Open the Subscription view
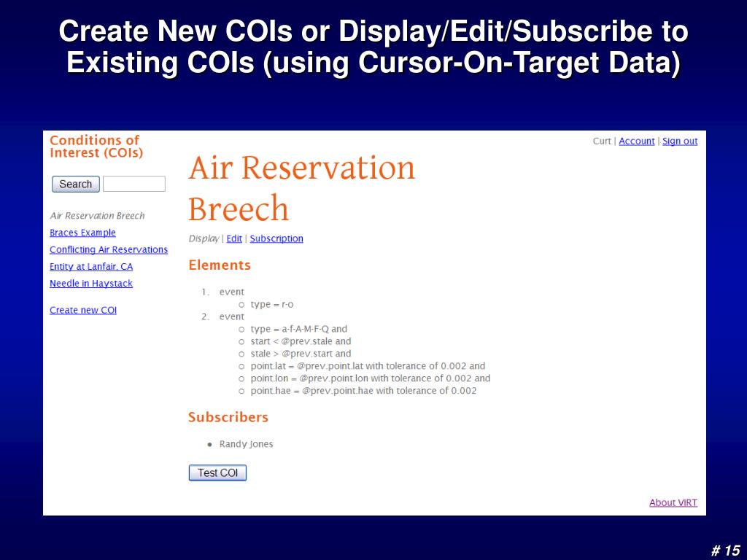This screenshot has height=560, width=747. click(276, 238)
